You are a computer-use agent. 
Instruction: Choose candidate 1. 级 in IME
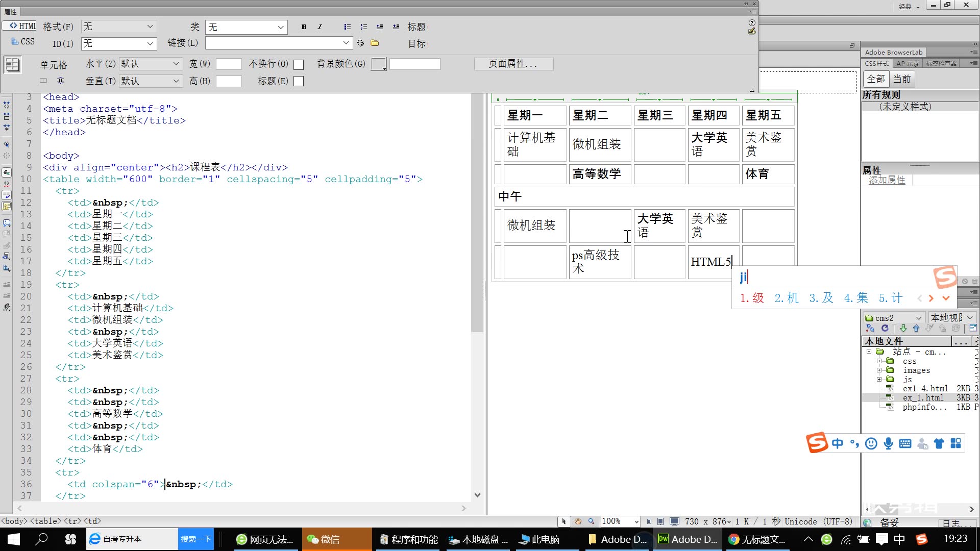point(752,298)
